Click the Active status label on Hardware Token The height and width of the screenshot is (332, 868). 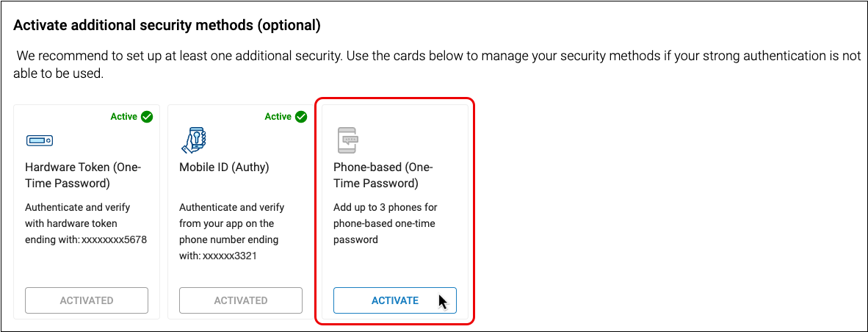click(123, 117)
